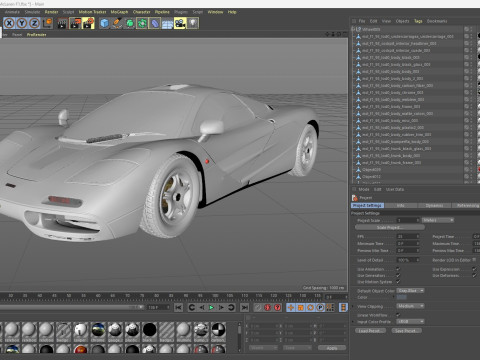
Task: Click the blue Bend deformer icon
Action: click(x=155, y=23)
